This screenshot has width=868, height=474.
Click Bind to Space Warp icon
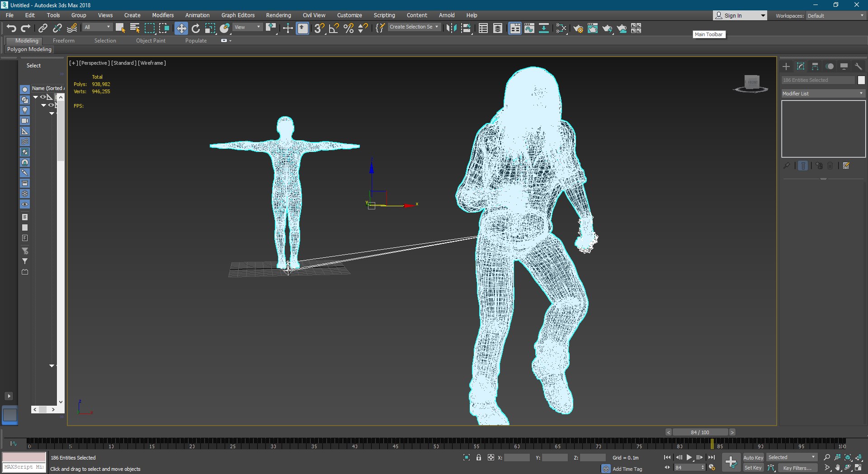click(72, 28)
